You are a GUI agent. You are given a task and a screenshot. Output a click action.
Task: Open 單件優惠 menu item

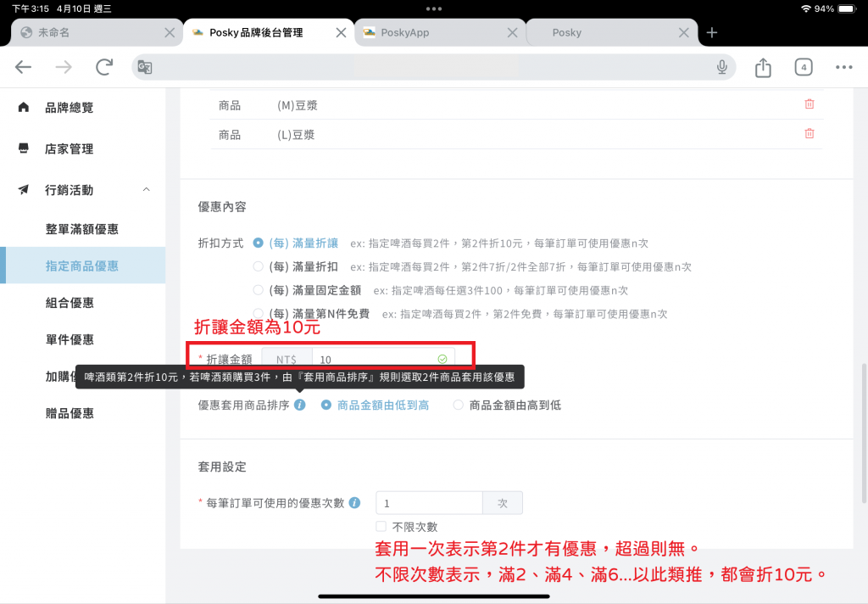click(70, 339)
